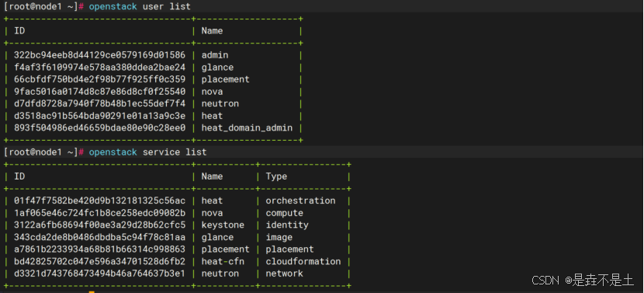This screenshot has width=644, height=293.
Task: Select user ID d3518ac91b564bda90291e01a13a9c3e
Action: [99, 116]
